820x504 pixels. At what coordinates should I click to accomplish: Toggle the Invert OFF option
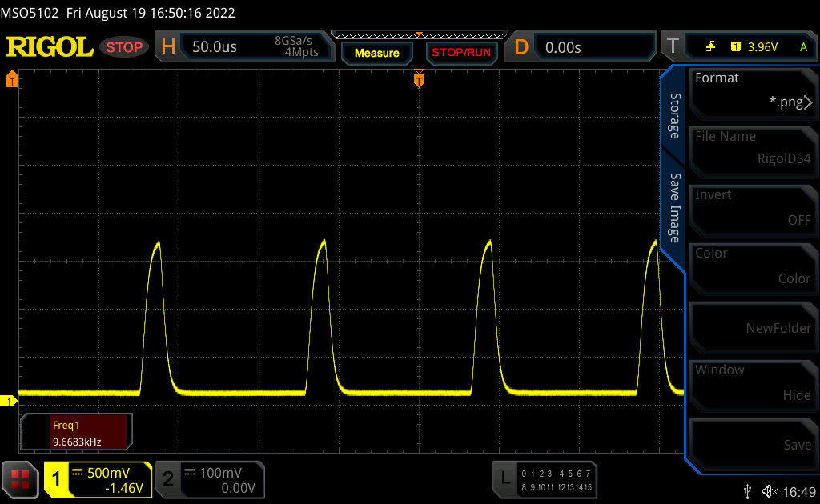(753, 210)
